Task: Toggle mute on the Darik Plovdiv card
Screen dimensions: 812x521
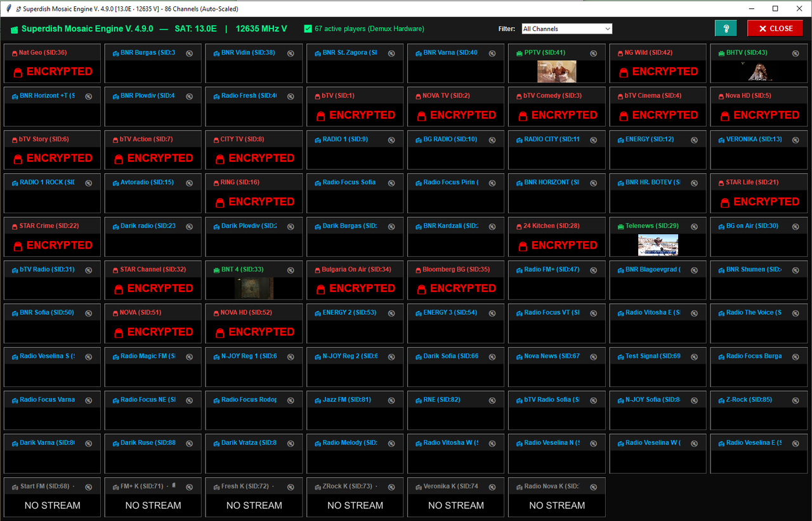Action: click(x=290, y=227)
